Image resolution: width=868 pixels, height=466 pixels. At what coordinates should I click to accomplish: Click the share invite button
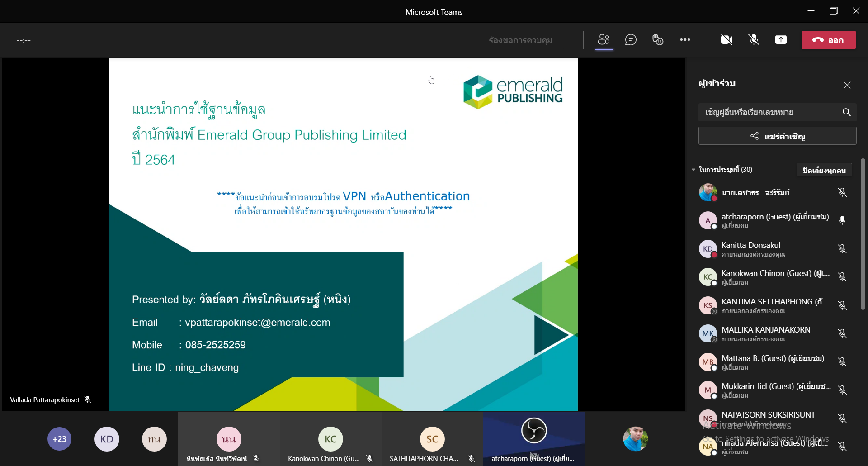(x=777, y=136)
